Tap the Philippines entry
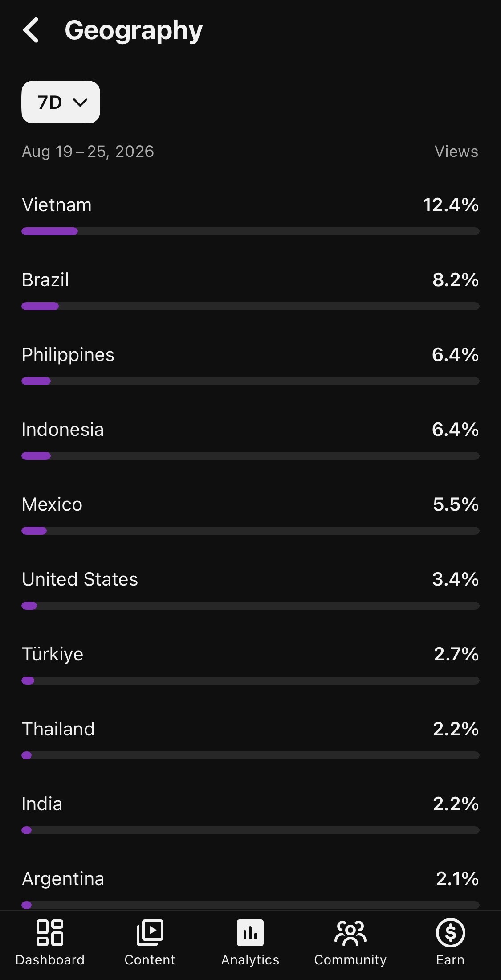This screenshot has height=980, width=501. pyautogui.click(x=250, y=366)
